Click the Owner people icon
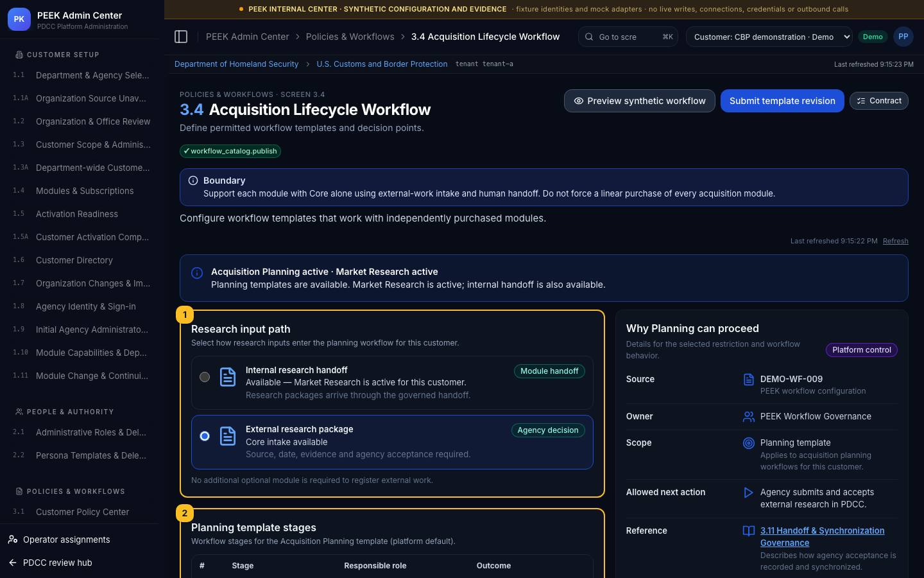The height and width of the screenshot is (578, 924). 748,417
